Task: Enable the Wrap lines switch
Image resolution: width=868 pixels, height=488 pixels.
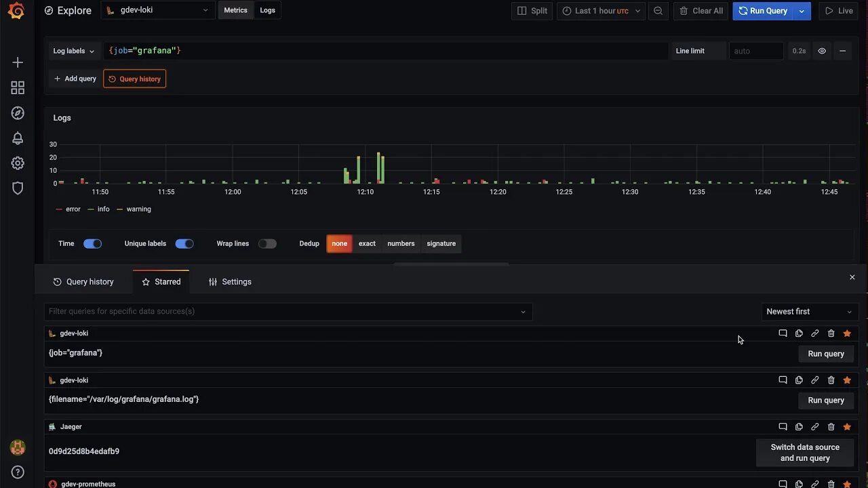Action: point(267,243)
